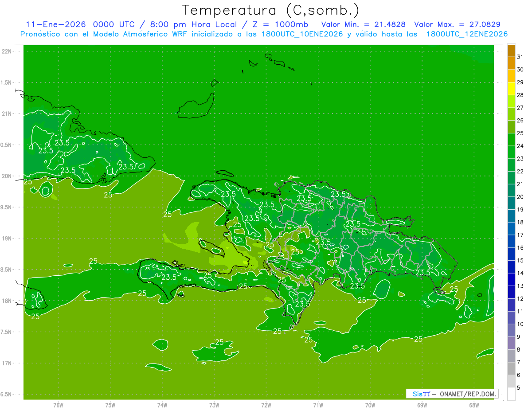Click the latitude axis label "22N"

pos(7,51)
